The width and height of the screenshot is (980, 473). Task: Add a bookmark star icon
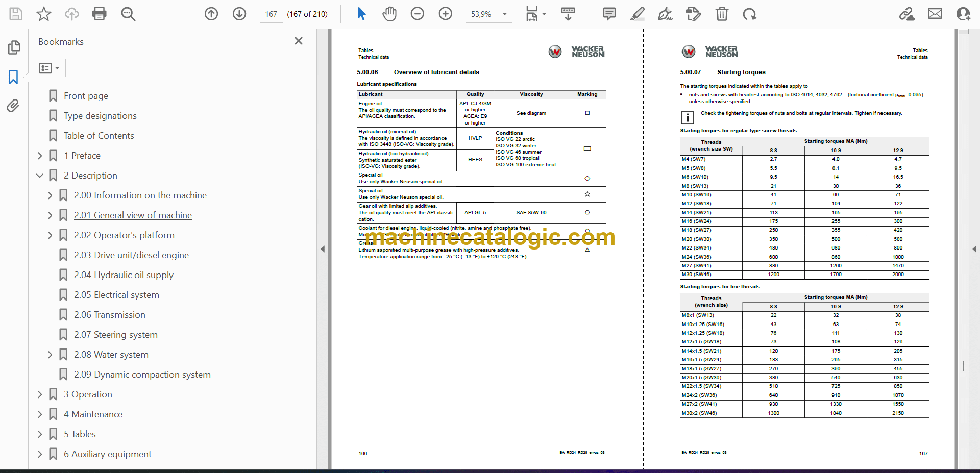coord(44,14)
